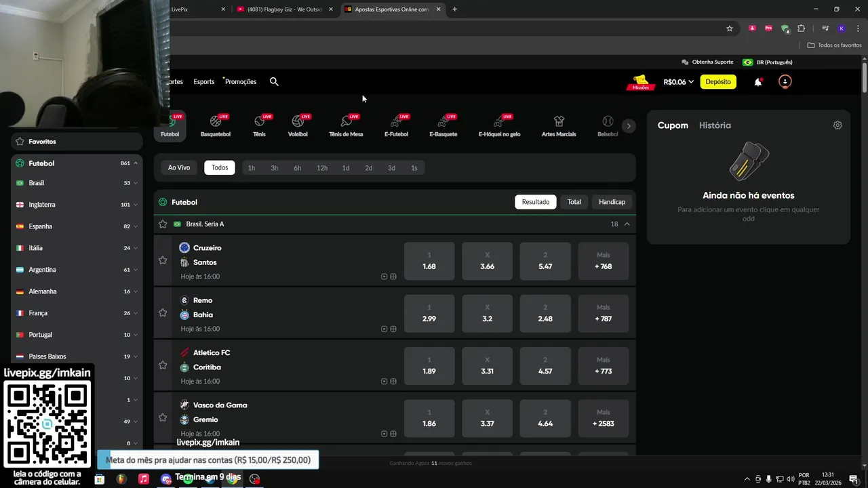The height and width of the screenshot is (488, 868).
Task: Select Tênis sport icon
Action: [x=259, y=125]
